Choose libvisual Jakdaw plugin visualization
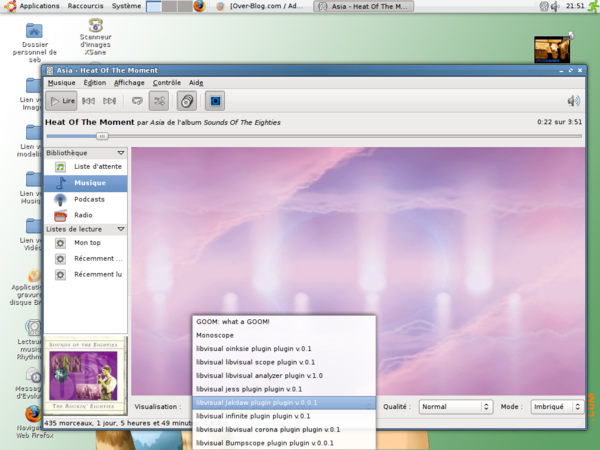The width and height of the screenshot is (600, 450). coord(284,403)
